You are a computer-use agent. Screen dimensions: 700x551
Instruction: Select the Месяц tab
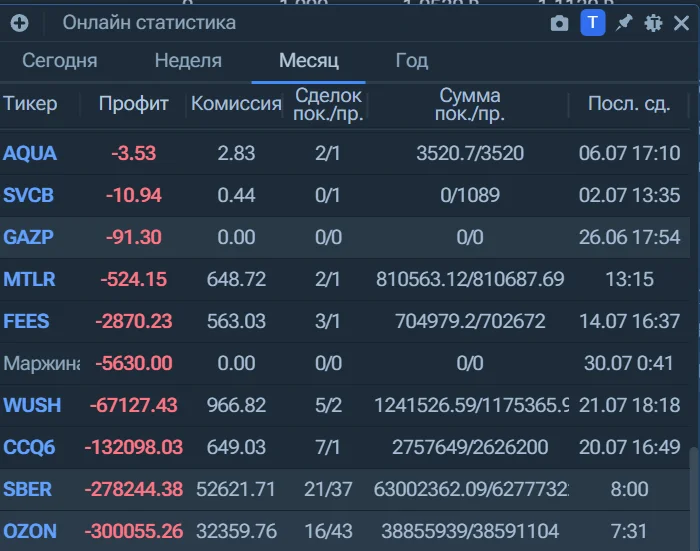click(x=308, y=60)
